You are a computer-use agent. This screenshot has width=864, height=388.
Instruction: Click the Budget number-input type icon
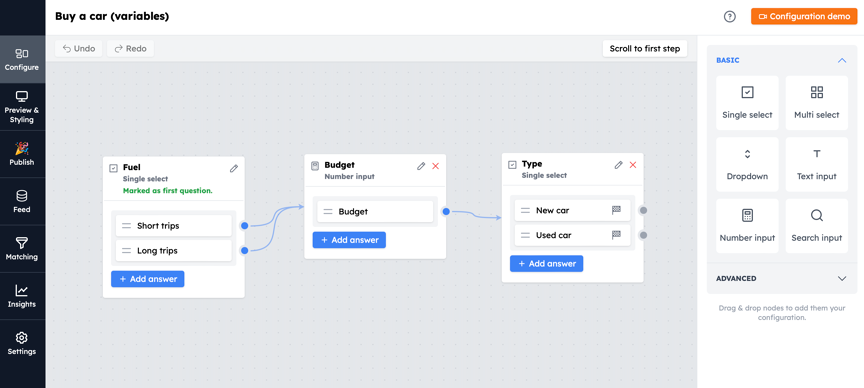click(315, 165)
